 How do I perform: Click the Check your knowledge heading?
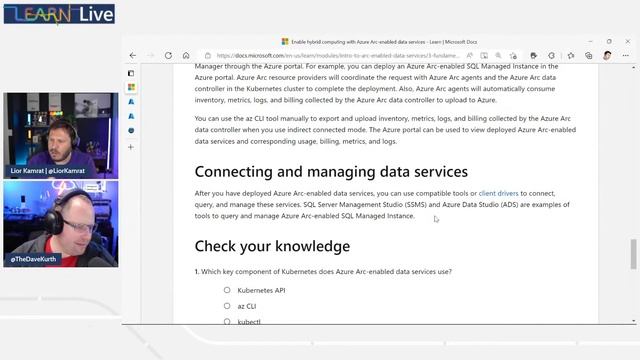pyautogui.click(x=272, y=247)
